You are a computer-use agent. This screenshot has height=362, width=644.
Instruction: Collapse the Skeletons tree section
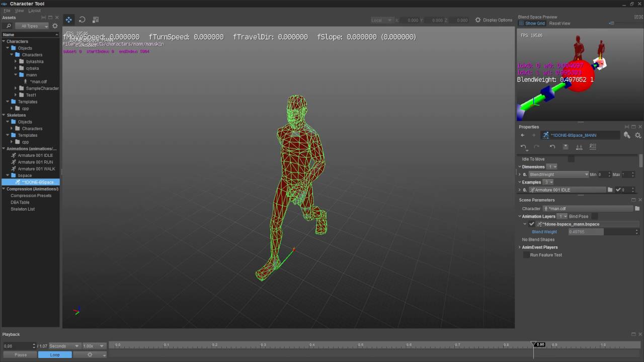click(x=4, y=115)
